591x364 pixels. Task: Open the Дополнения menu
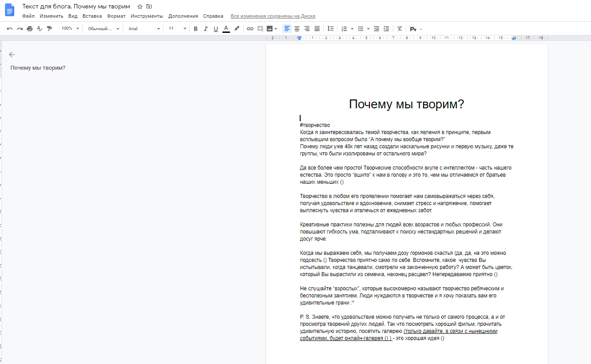[183, 16]
